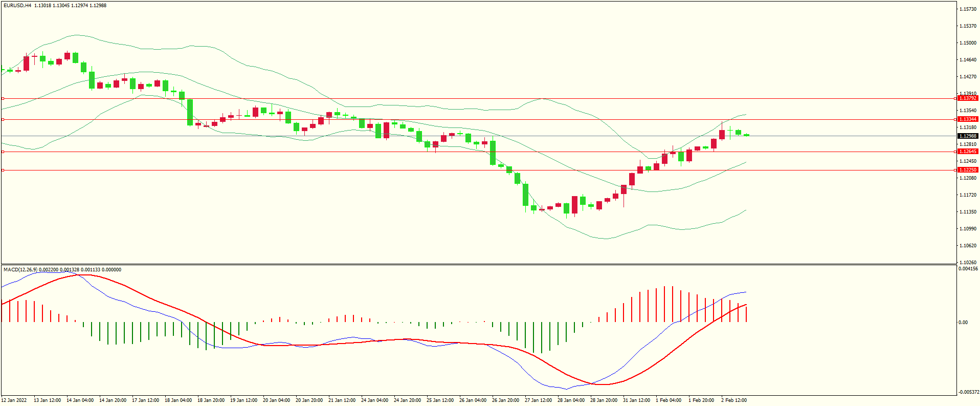Screen dimensions: 980x406
Task: Click the 26 Jan 20:00 time label
Action: 505,400
